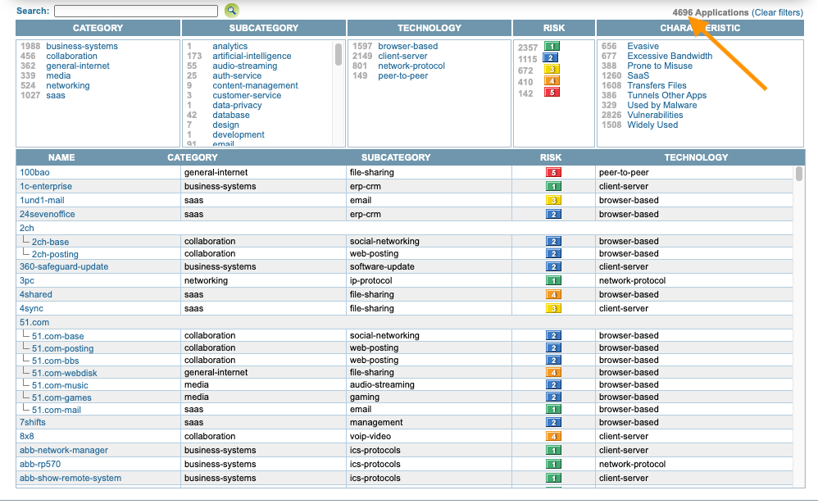Open the 2ch-posting child application
This screenshot has height=504, width=818.
55,254
